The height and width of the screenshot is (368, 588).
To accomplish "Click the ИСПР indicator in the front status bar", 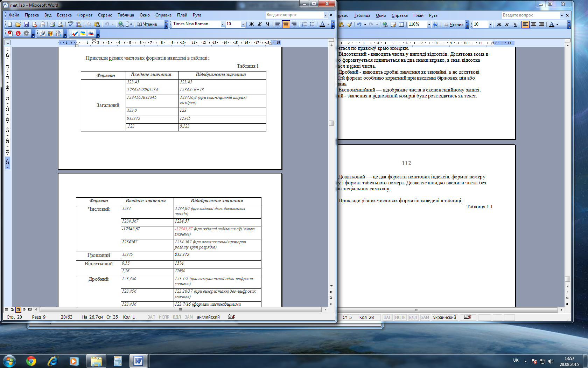I will click(164, 317).
